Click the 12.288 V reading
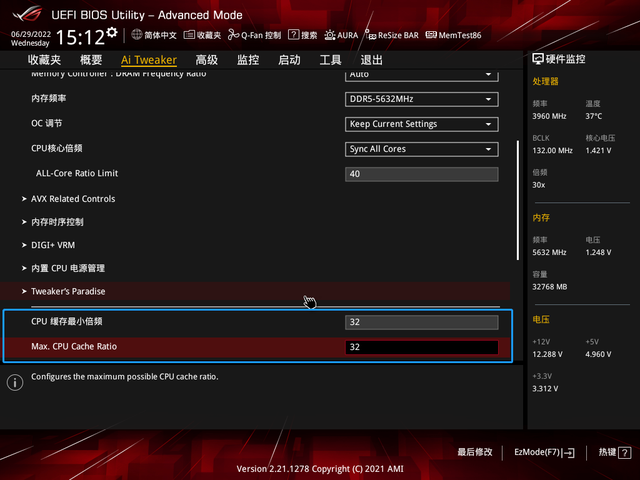 click(x=547, y=354)
